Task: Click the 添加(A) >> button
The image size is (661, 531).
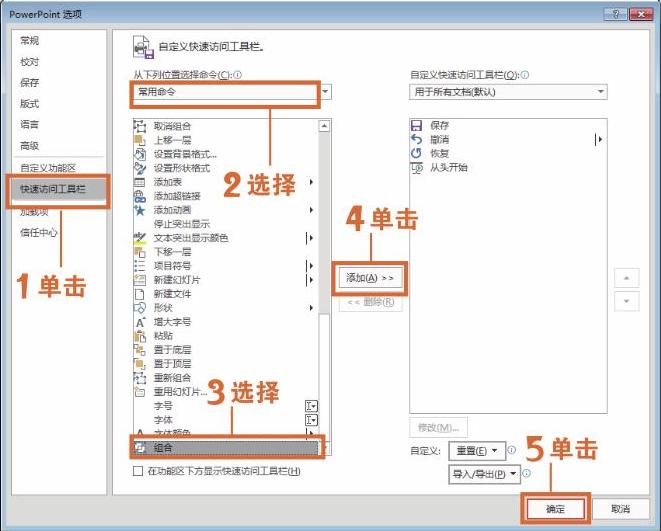Action: pos(370,278)
